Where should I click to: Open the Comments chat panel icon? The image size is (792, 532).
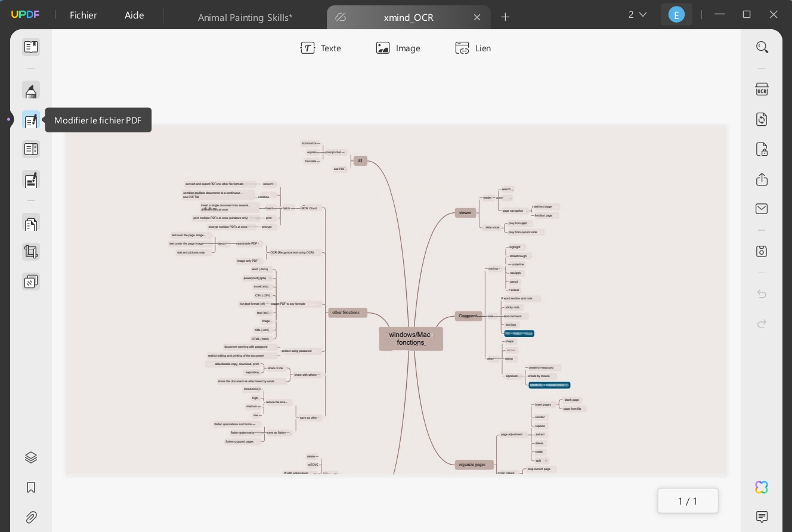click(x=762, y=516)
